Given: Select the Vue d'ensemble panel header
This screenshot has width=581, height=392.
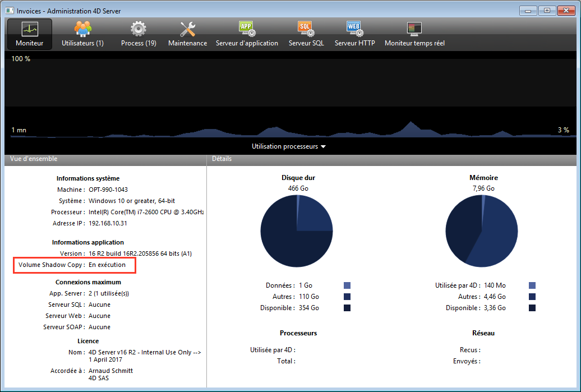Looking at the screenshot, I should (x=34, y=159).
